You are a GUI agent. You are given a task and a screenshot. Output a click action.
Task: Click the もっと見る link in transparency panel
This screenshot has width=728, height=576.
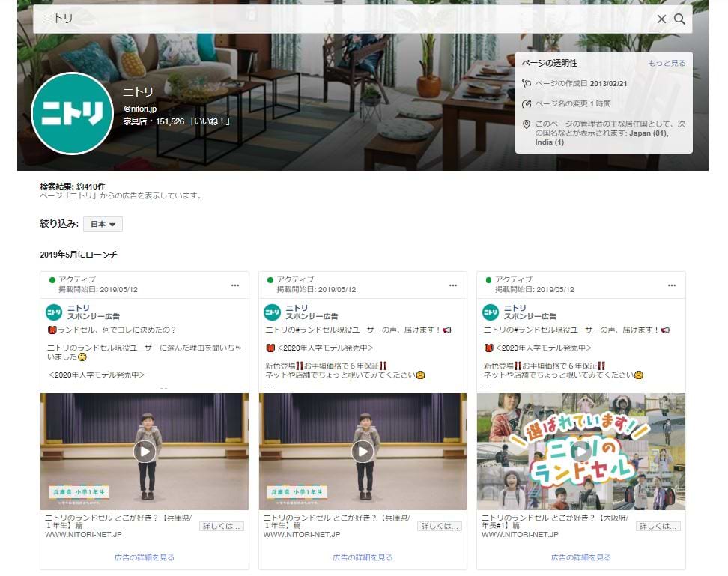pos(667,63)
